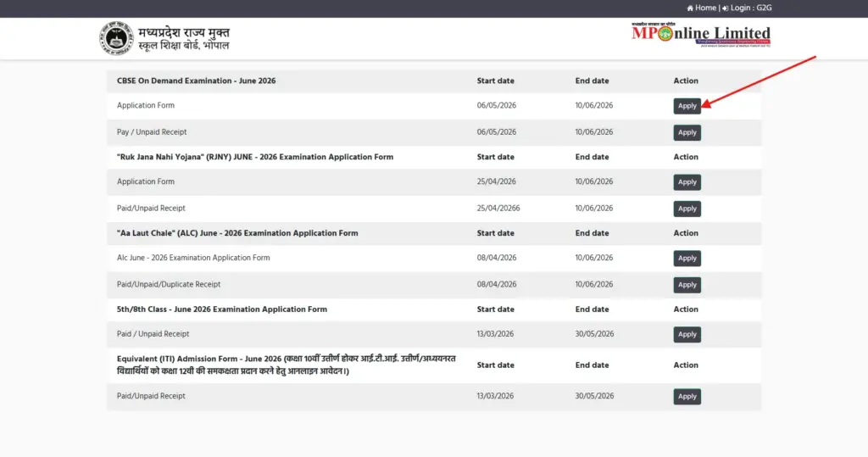
Task: Click the Aa Laut Chale section heading
Action: click(x=237, y=233)
